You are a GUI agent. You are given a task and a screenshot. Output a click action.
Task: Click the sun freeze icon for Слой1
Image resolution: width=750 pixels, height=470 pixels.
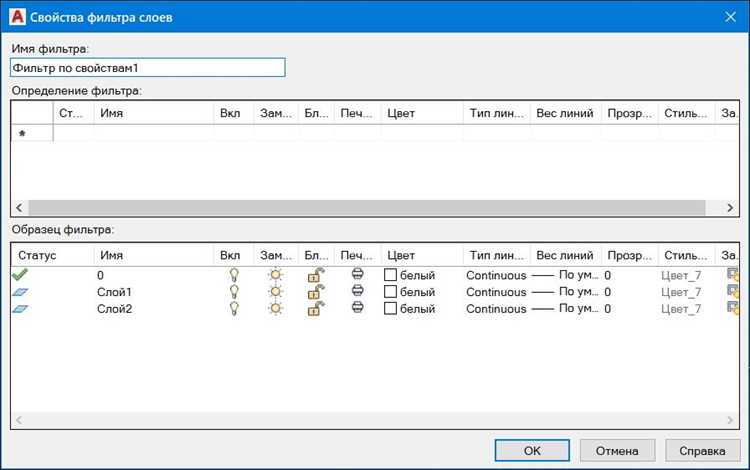pos(276,292)
